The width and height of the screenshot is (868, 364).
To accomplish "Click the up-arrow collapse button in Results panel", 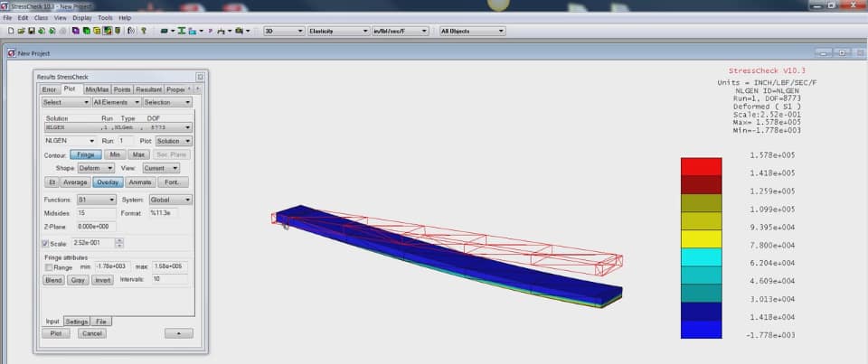I will [x=178, y=333].
